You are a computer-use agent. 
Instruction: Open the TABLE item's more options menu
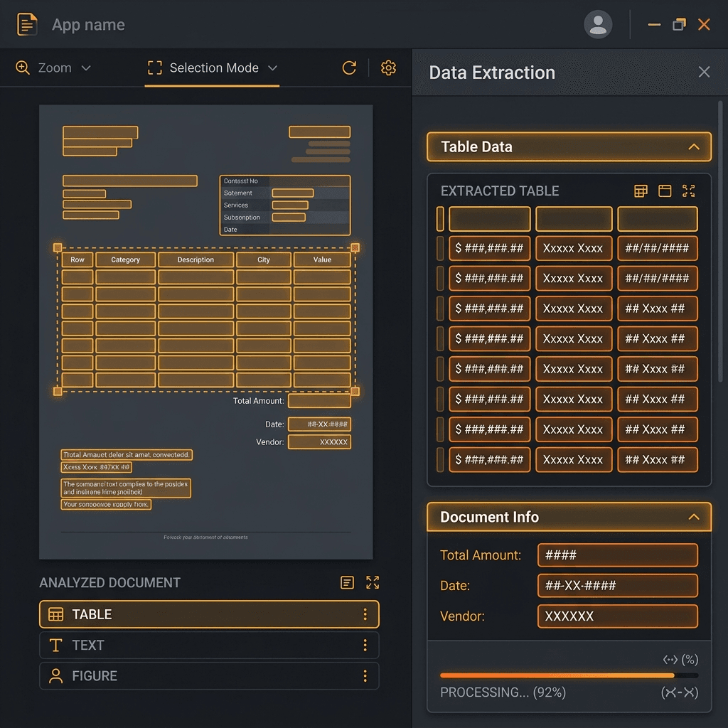click(x=365, y=614)
